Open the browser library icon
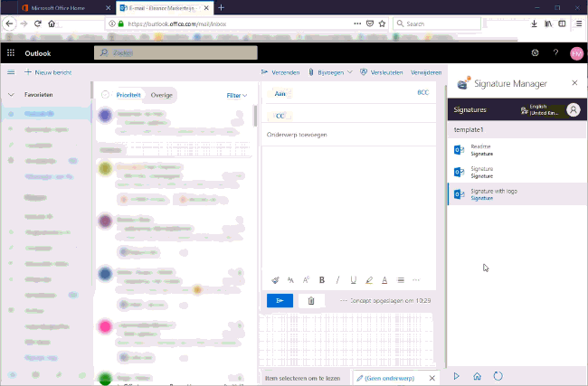 [548, 24]
